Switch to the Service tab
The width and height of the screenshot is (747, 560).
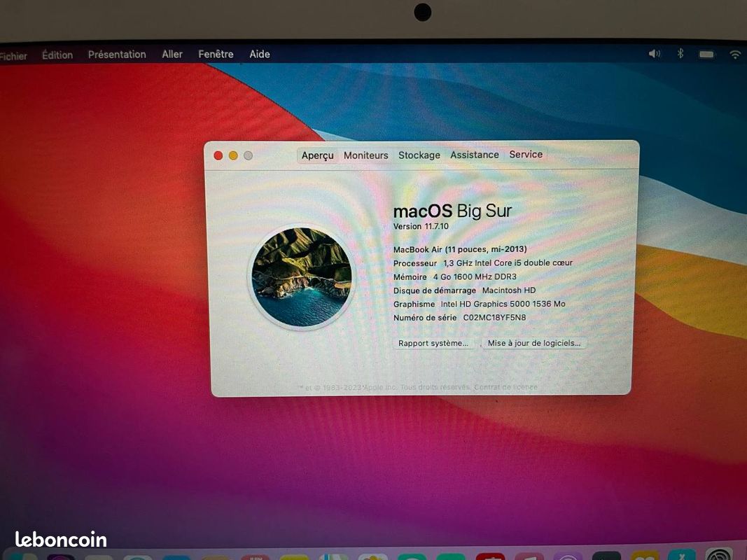tap(526, 154)
